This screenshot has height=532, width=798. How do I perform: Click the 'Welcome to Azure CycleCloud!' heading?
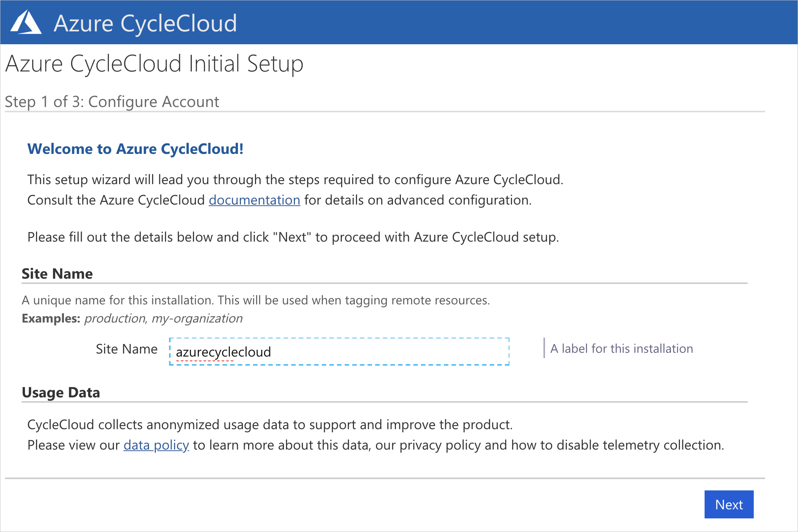click(x=135, y=149)
